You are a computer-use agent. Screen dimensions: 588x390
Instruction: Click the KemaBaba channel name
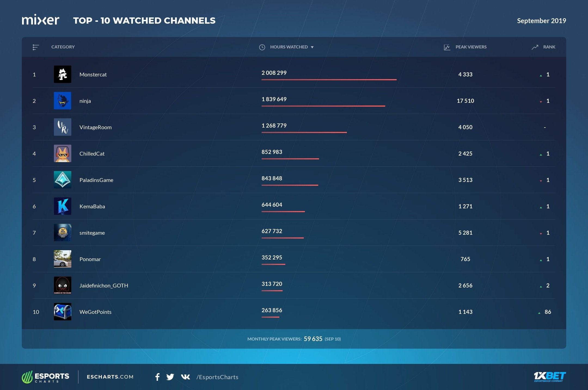pyautogui.click(x=92, y=206)
